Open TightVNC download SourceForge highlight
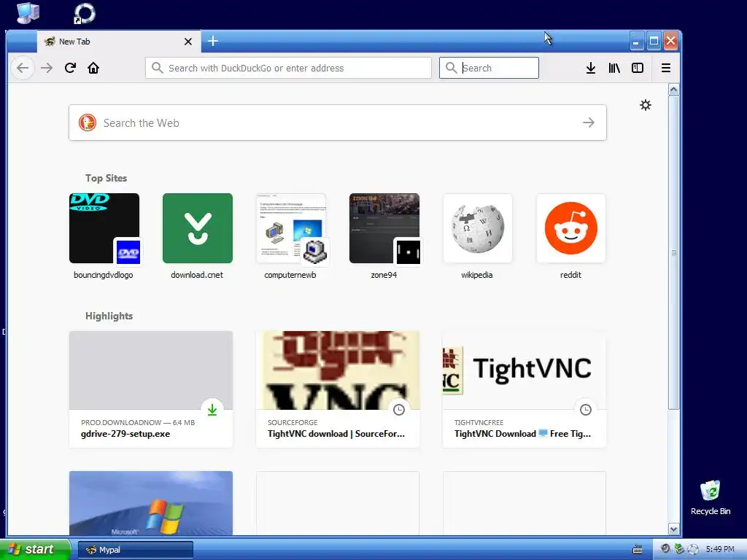The height and width of the screenshot is (560, 747). pyautogui.click(x=338, y=389)
